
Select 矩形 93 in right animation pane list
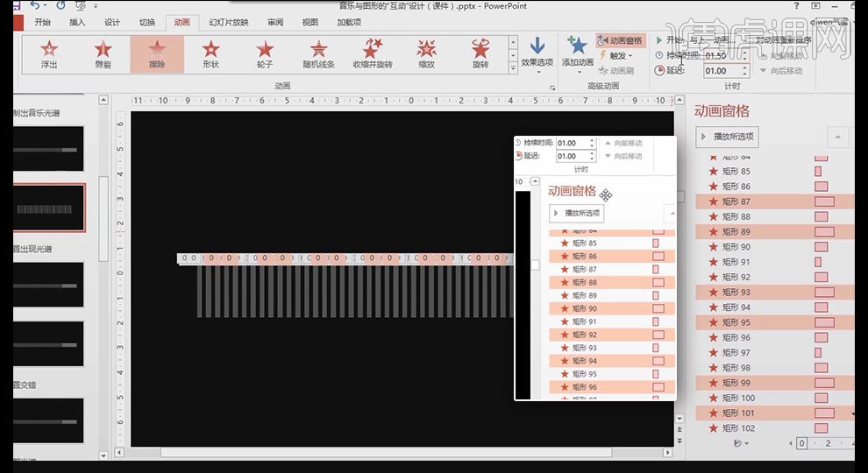(736, 293)
